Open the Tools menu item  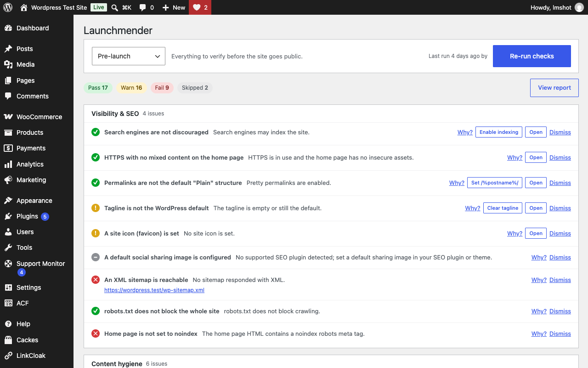[37, 247]
